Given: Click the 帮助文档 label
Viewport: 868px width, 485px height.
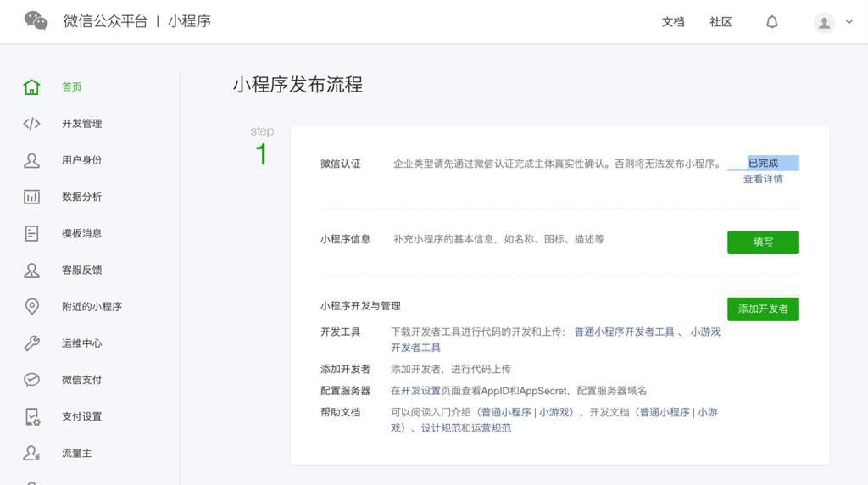Looking at the screenshot, I should [x=341, y=412].
